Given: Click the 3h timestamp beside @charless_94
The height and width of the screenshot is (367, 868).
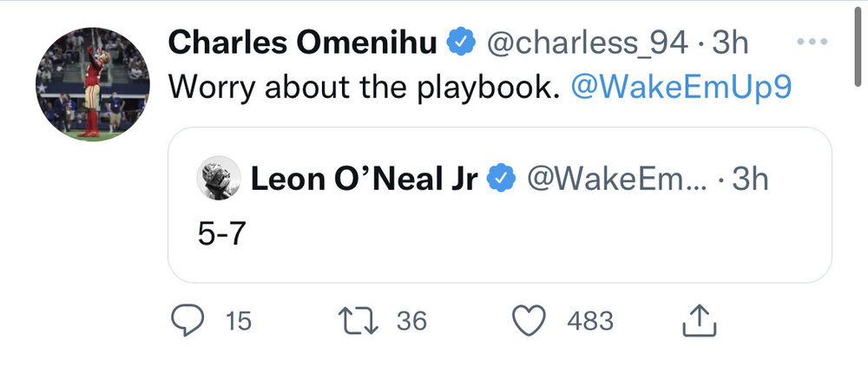Looking at the screenshot, I should (730, 43).
